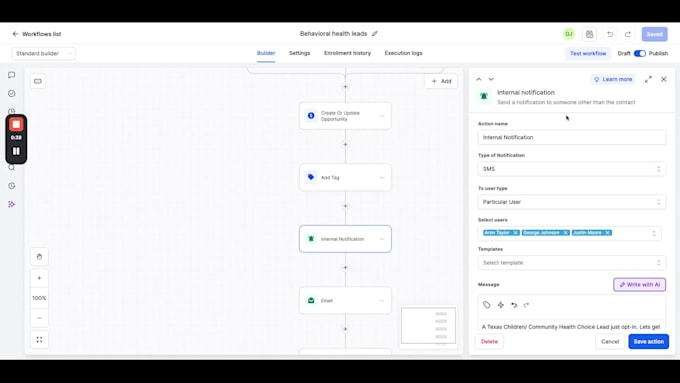Screen dimensions: 680x383
Task: Add step below Add Tag node
Action: pos(345,206)
